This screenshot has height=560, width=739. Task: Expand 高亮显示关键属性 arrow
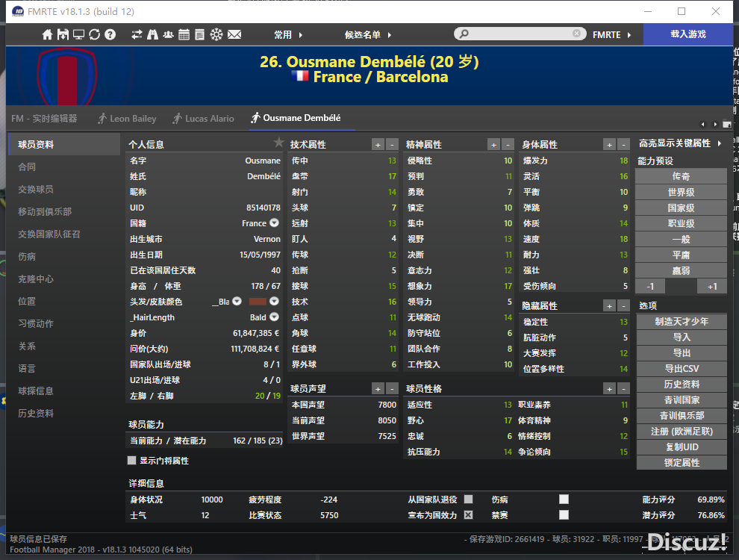[719, 143]
